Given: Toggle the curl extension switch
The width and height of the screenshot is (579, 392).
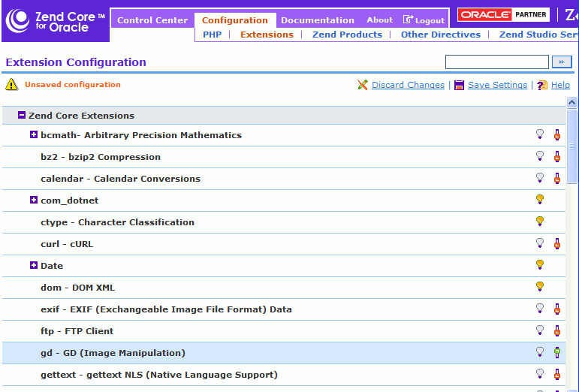Looking at the screenshot, I should point(557,243).
